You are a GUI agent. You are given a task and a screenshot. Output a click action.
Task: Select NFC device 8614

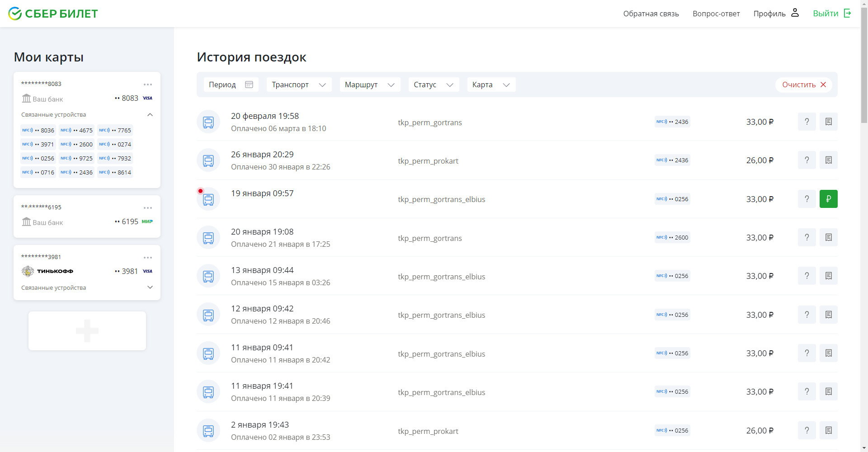click(115, 172)
